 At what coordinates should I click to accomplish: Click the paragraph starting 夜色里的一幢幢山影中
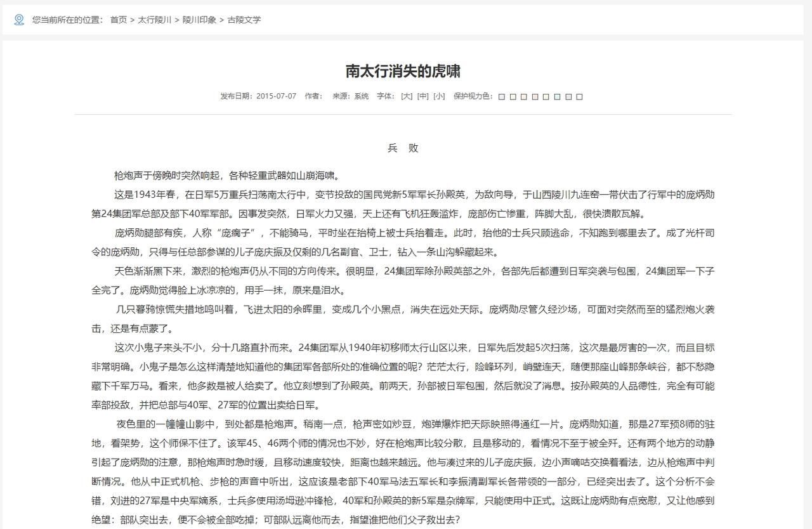(403, 472)
